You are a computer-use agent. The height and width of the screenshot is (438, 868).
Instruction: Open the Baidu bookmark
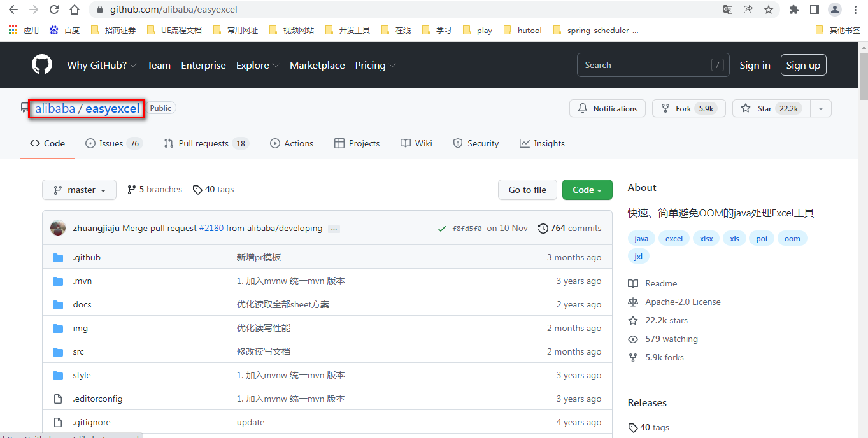tap(64, 30)
